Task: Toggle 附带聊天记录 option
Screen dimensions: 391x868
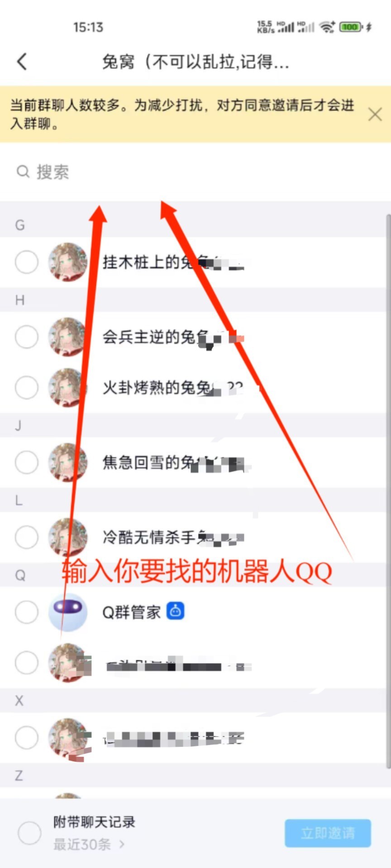Action: [29, 833]
